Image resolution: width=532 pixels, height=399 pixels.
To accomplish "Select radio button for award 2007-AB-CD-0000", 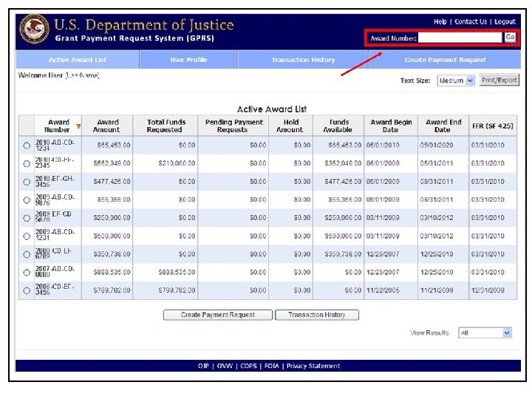I will [27, 273].
